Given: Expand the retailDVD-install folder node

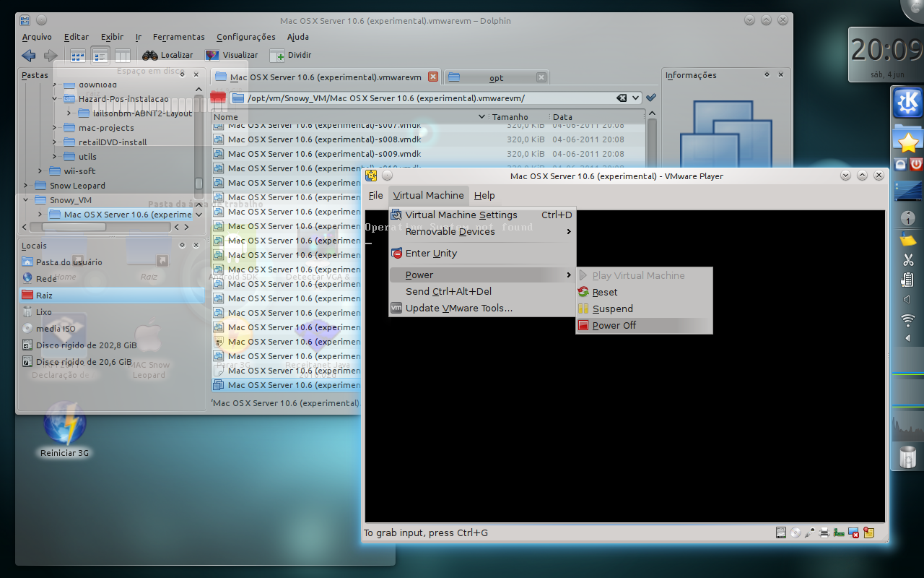Looking at the screenshot, I should point(54,142).
